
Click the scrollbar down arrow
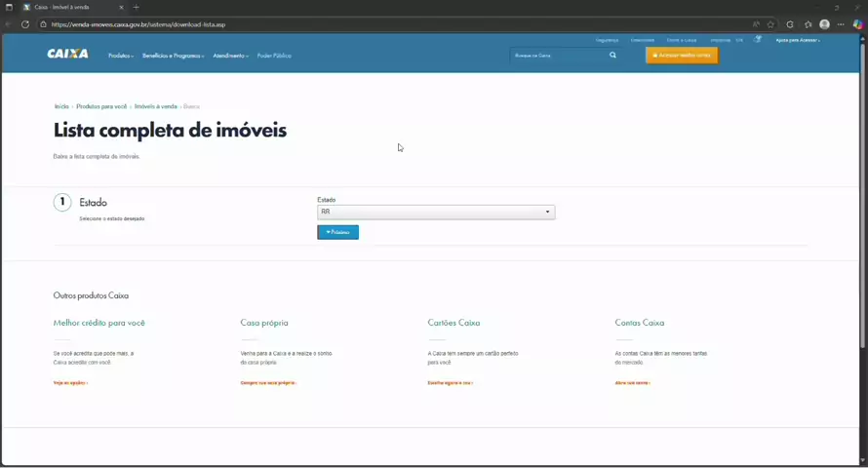click(x=862, y=460)
